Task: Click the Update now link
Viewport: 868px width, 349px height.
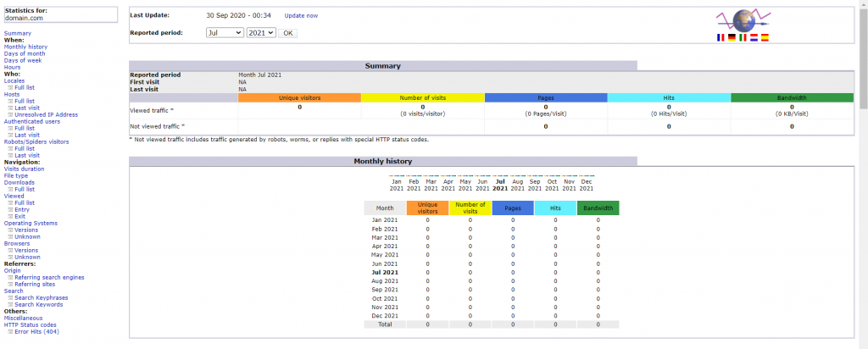Action: click(x=301, y=15)
